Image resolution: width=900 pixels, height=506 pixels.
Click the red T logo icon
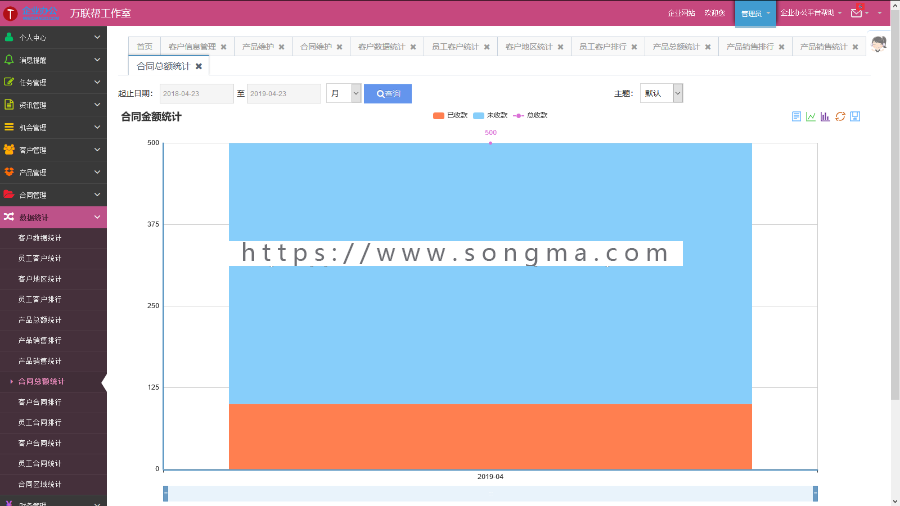pyautogui.click(x=10, y=13)
